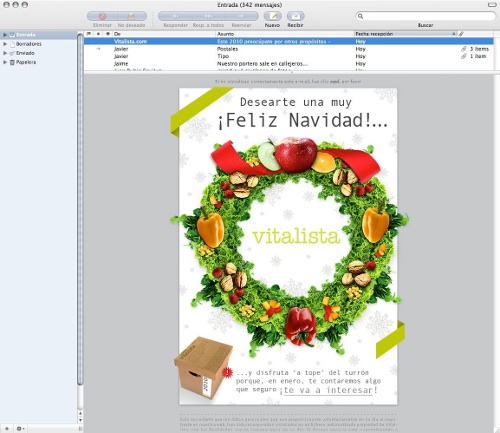Select the Entrada mailbox
This screenshot has height=433, width=500.
pyautogui.click(x=39, y=35)
